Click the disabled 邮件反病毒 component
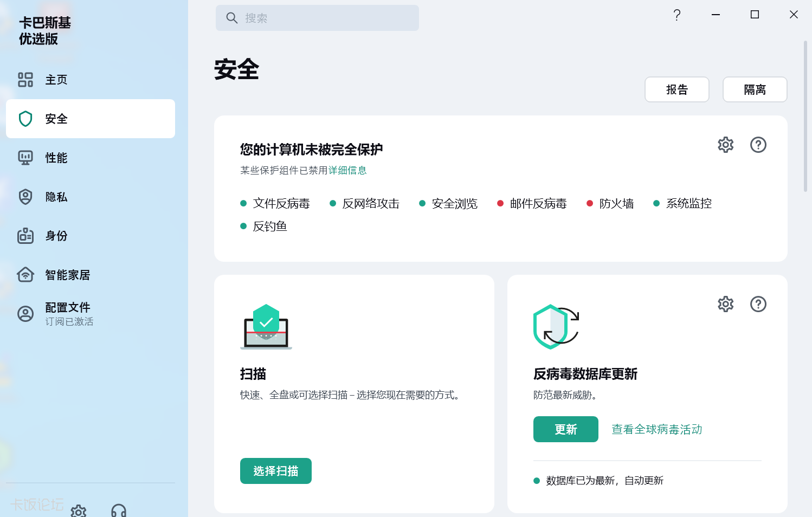 click(532, 203)
